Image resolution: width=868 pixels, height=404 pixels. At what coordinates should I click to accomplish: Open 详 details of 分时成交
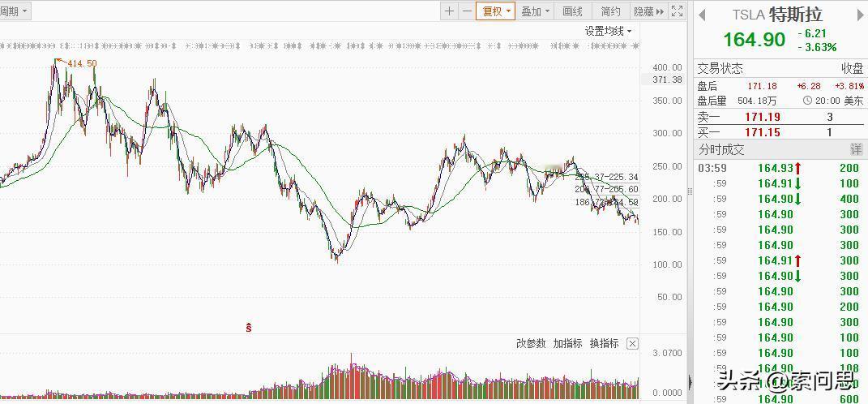[x=857, y=149]
